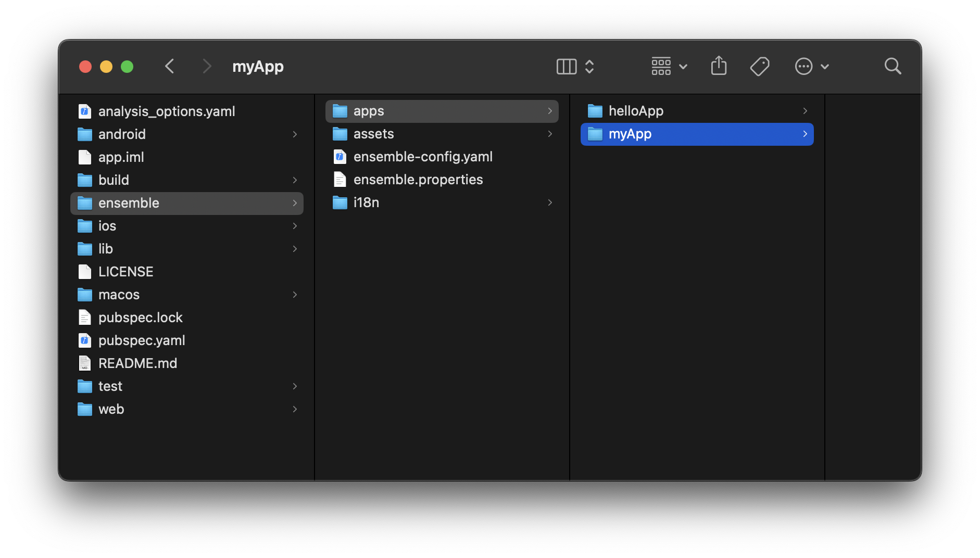980x558 pixels.
Task: Open the view options grouping dropdown
Action: (x=669, y=67)
